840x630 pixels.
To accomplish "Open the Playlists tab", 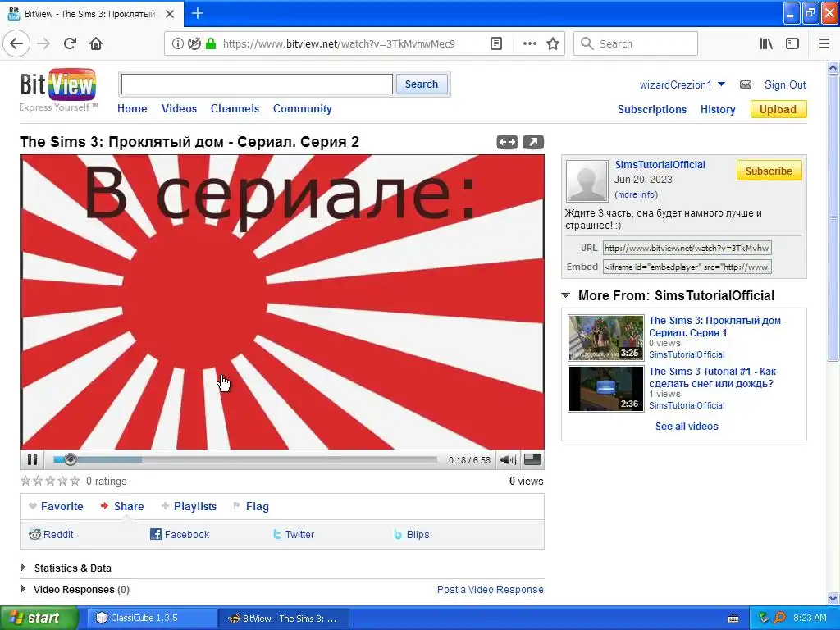I will [189, 506].
